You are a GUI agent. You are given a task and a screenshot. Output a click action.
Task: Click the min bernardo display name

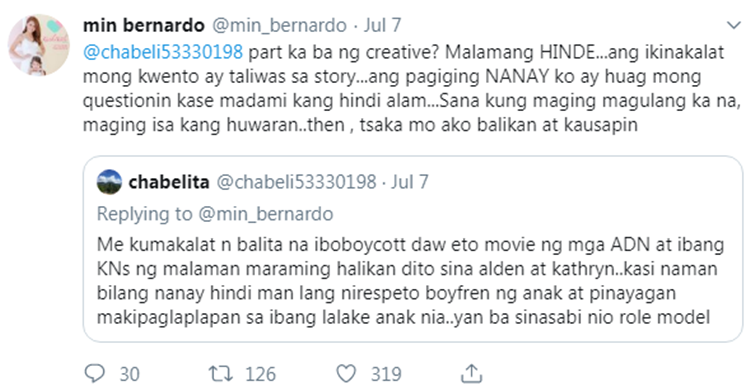pos(143,25)
